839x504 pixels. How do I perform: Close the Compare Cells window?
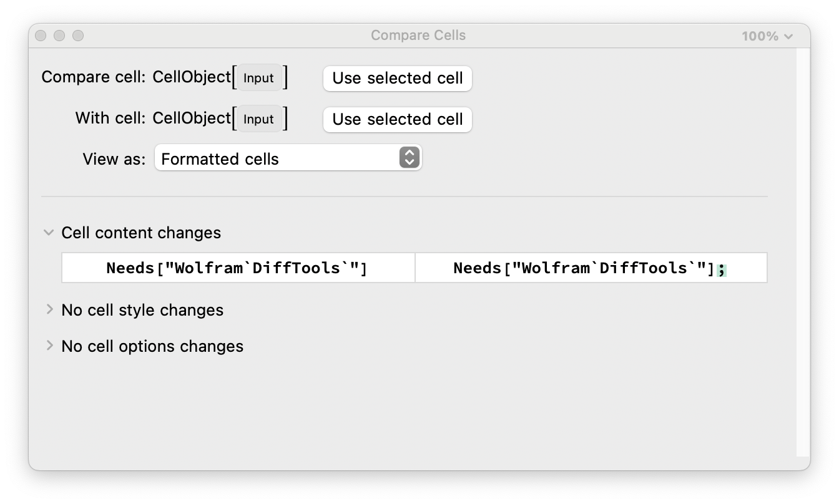(x=41, y=36)
